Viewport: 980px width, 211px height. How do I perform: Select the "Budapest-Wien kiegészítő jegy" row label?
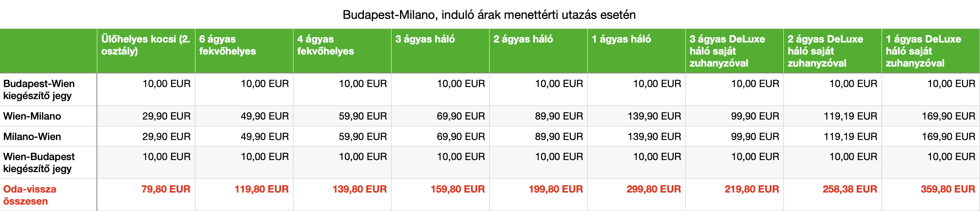39,89
